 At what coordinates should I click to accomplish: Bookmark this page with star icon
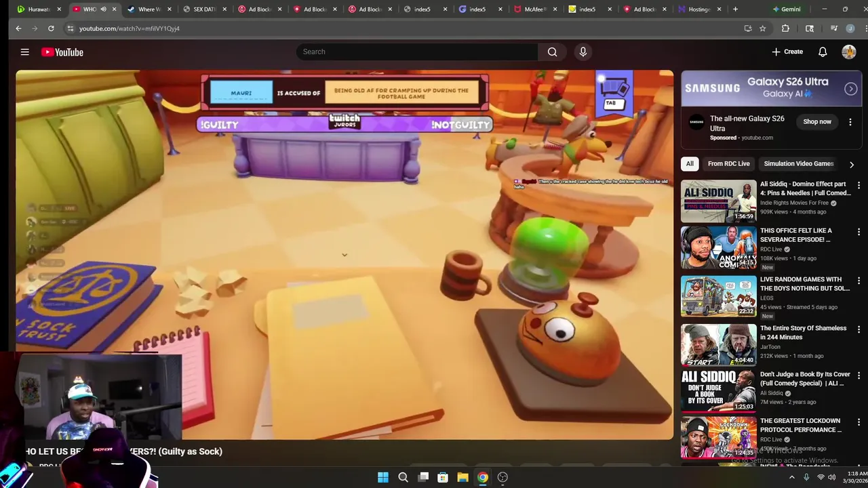(x=762, y=28)
